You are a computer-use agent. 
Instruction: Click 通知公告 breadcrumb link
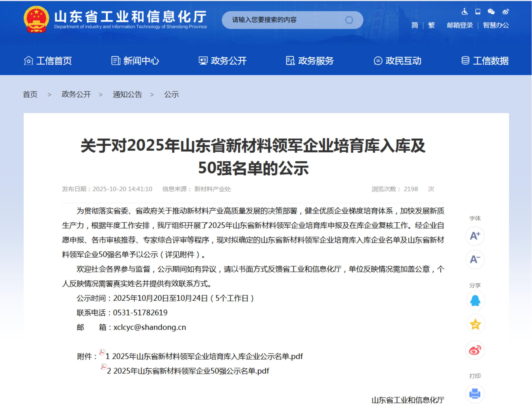(127, 94)
